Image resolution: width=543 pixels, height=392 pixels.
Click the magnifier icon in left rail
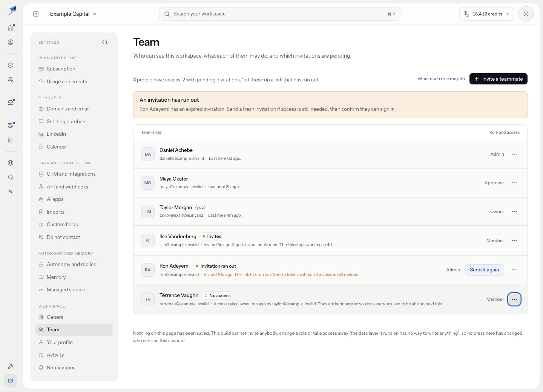pos(11,177)
